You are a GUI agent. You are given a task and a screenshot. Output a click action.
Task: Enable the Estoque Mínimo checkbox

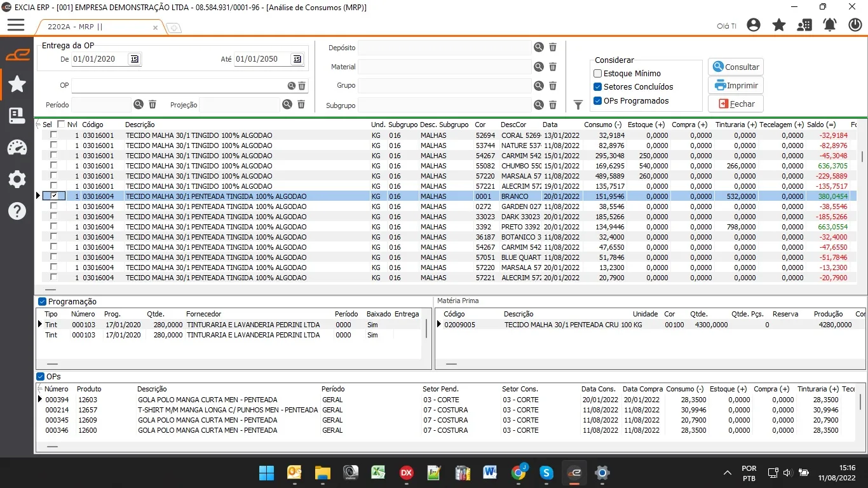(597, 74)
